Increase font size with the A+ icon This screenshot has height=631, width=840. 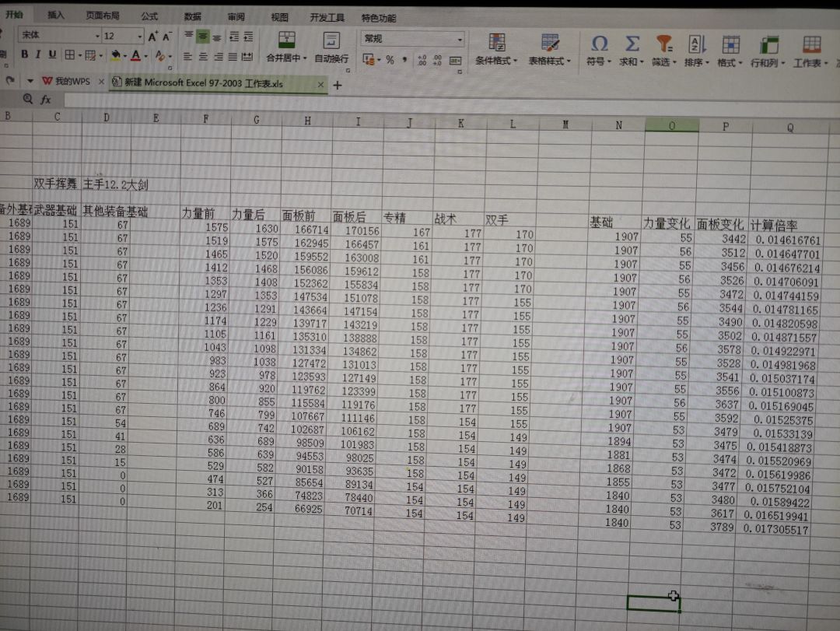[x=152, y=37]
